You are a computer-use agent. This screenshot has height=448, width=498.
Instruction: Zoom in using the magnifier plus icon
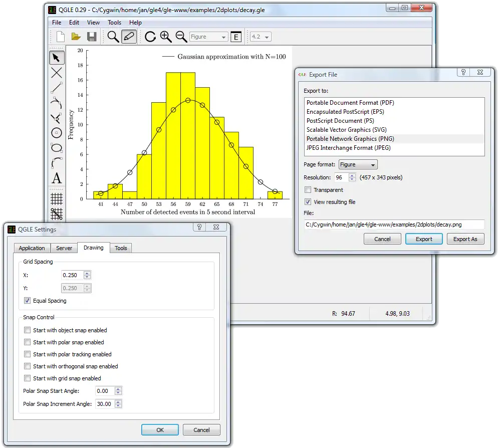165,36
